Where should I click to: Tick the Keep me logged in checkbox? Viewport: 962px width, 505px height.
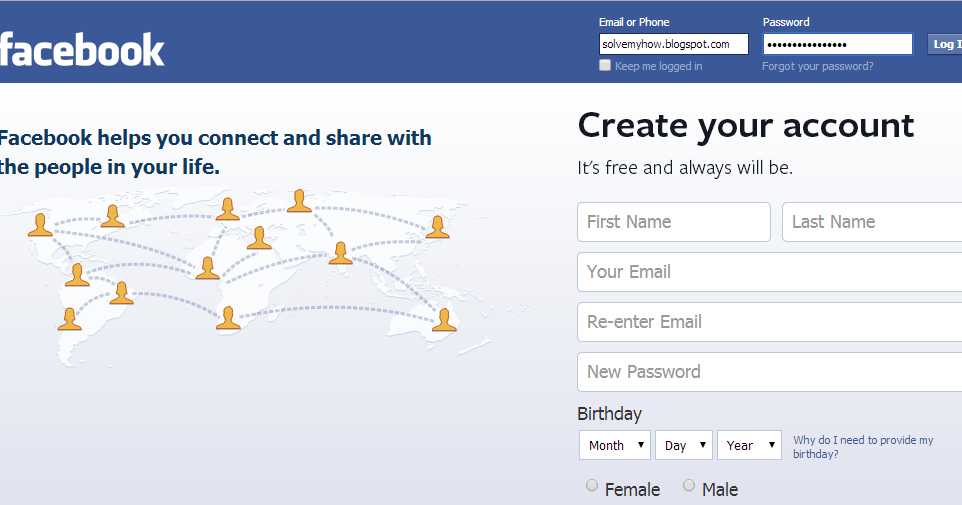(605, 65)
